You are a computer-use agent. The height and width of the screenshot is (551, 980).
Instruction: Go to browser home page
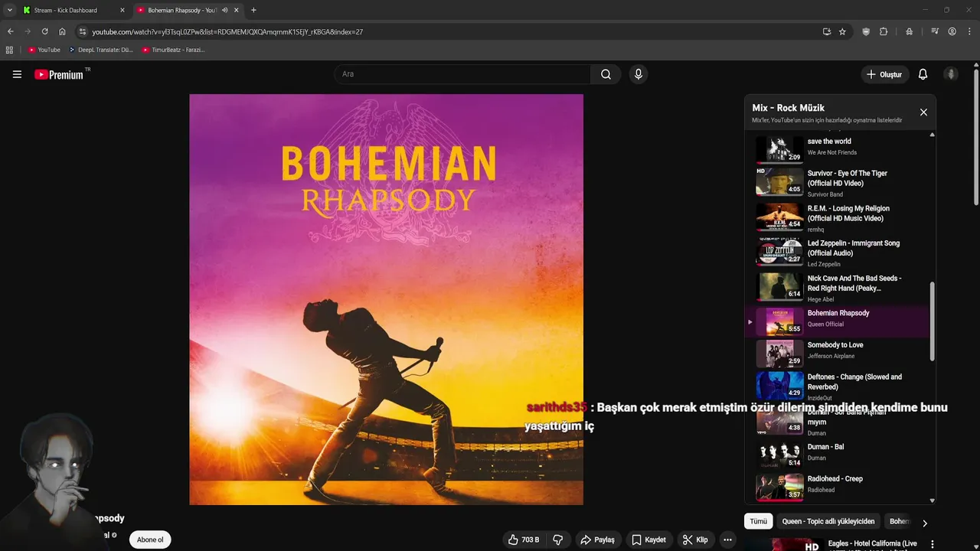tap(62, 31)
